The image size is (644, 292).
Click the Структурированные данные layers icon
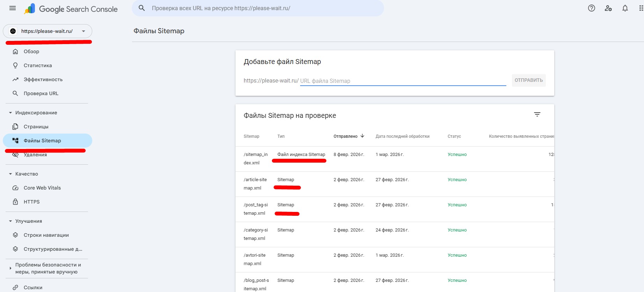[15, 249]
